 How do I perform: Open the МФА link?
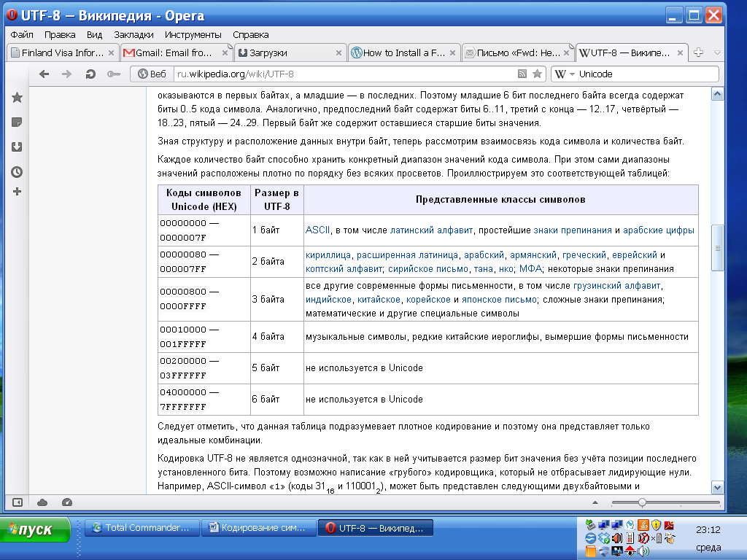click(530, 268)
